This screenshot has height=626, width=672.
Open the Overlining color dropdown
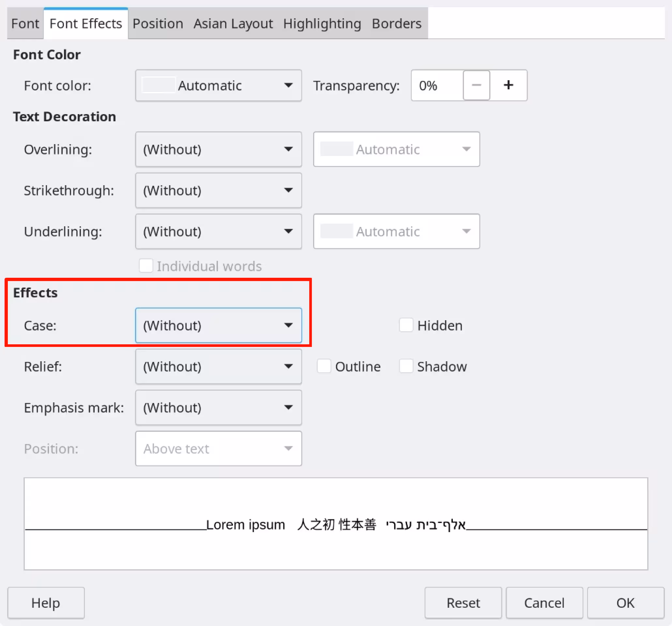(x=396, y=149)
